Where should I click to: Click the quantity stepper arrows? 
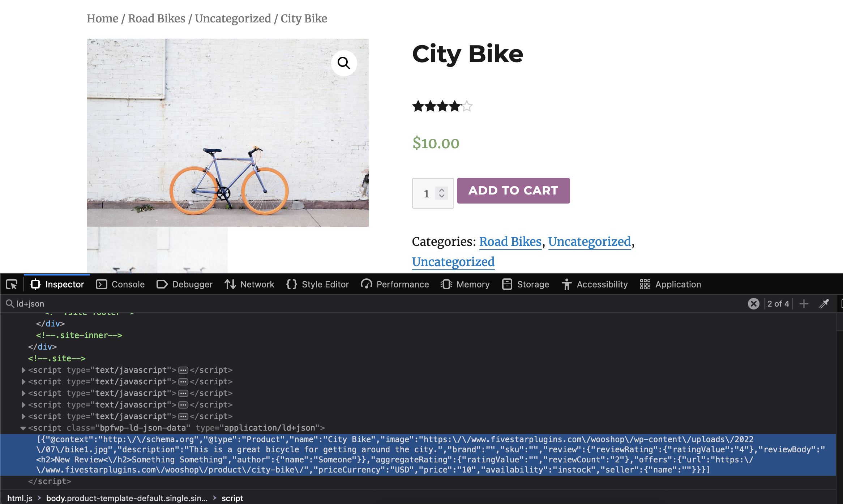[x=442, y=193]
